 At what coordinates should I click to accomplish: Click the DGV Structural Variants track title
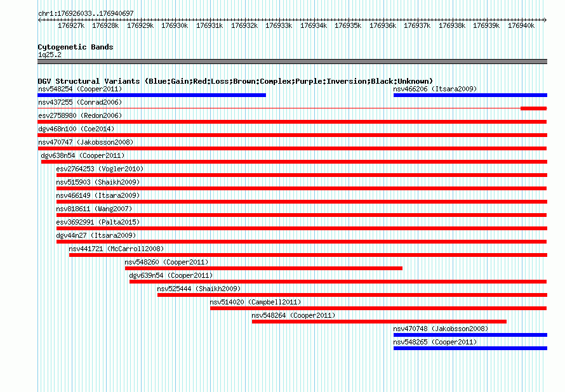pos(235,81)
